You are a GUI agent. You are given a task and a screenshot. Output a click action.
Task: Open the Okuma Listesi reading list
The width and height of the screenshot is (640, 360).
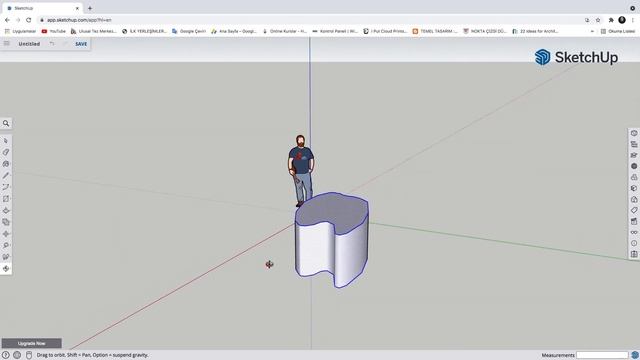[618, 31]
